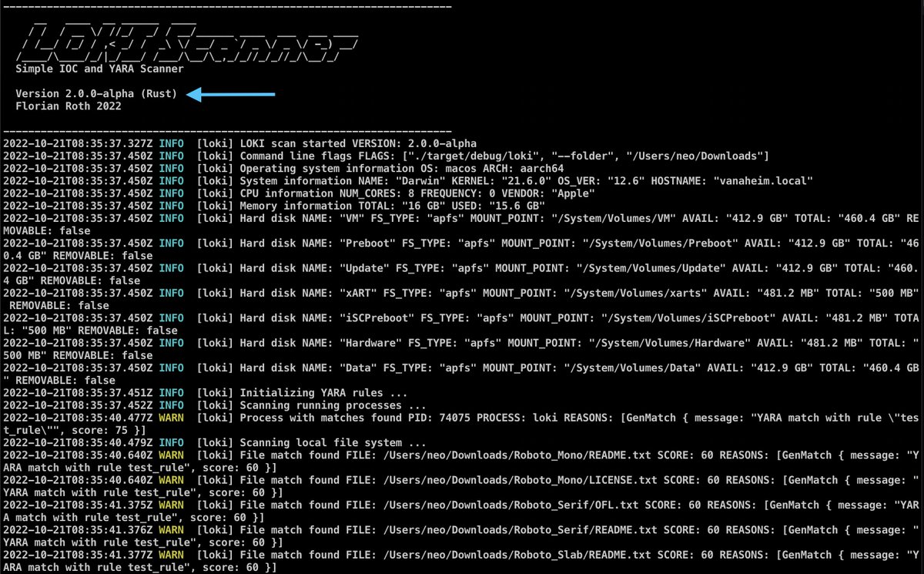Click the 'Florian Roth 2022' author line
Viewport: 924px width, 574px height.
point(68,106)
